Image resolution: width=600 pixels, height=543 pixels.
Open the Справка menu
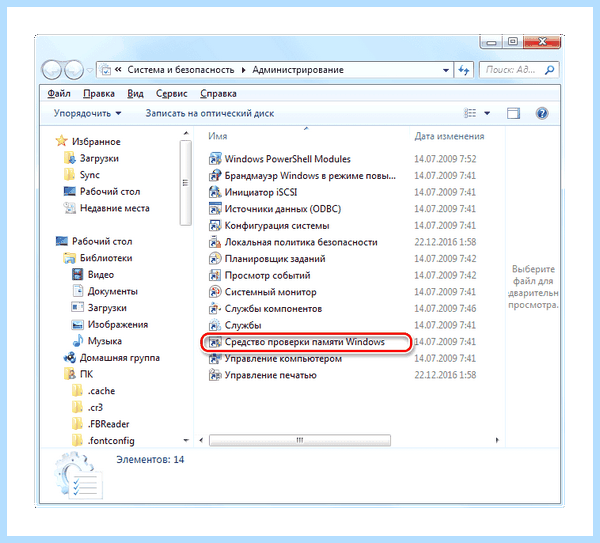pyautogui.click(x=218, y=94)
